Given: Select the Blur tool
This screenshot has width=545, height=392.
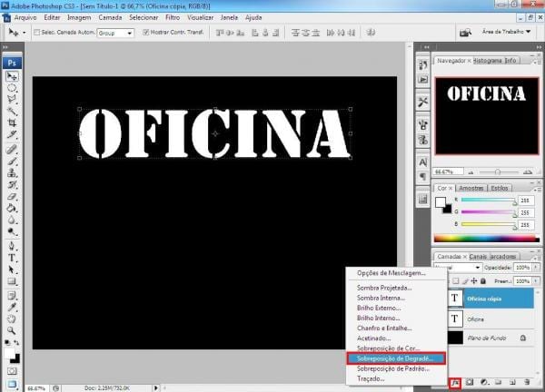Looking at the screenshot, I should 12,220.
